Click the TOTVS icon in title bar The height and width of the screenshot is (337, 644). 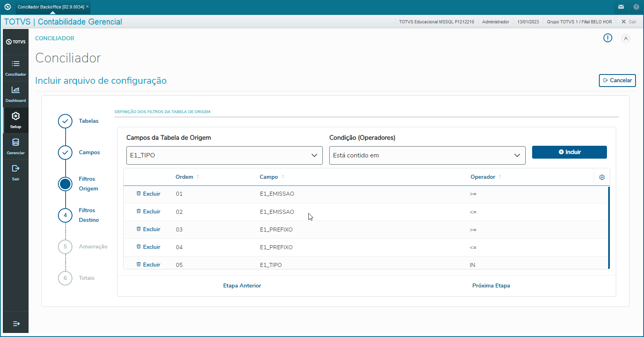tap(7, 7)
